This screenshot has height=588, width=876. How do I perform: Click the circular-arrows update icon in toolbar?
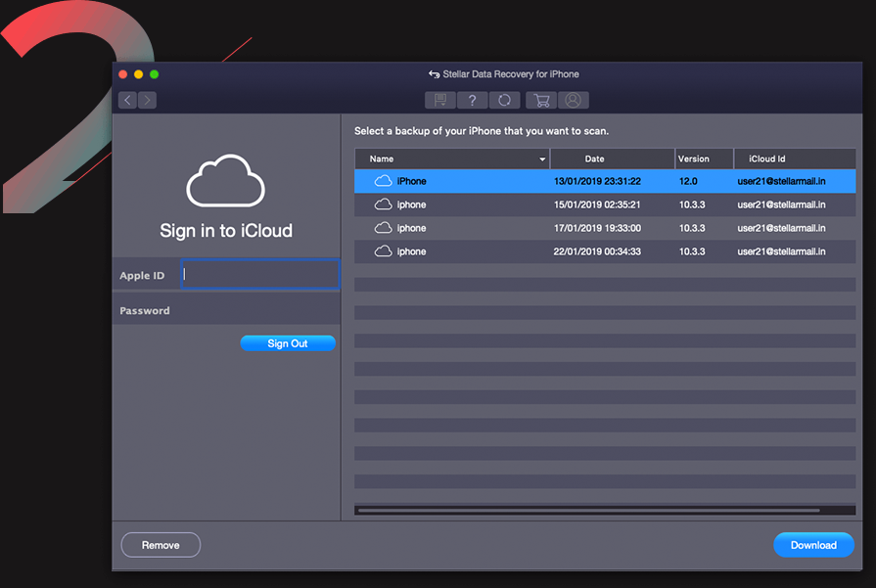point(504,100)
